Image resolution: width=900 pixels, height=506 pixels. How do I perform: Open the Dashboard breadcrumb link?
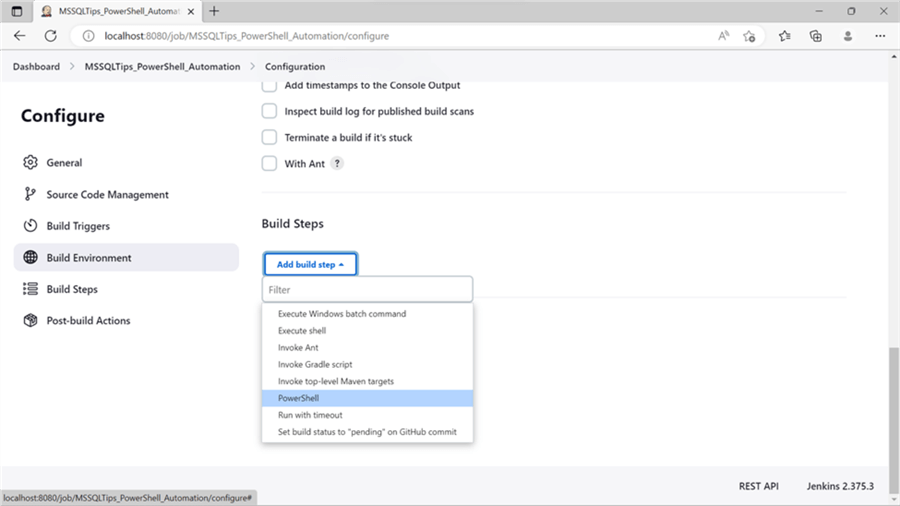36,67
